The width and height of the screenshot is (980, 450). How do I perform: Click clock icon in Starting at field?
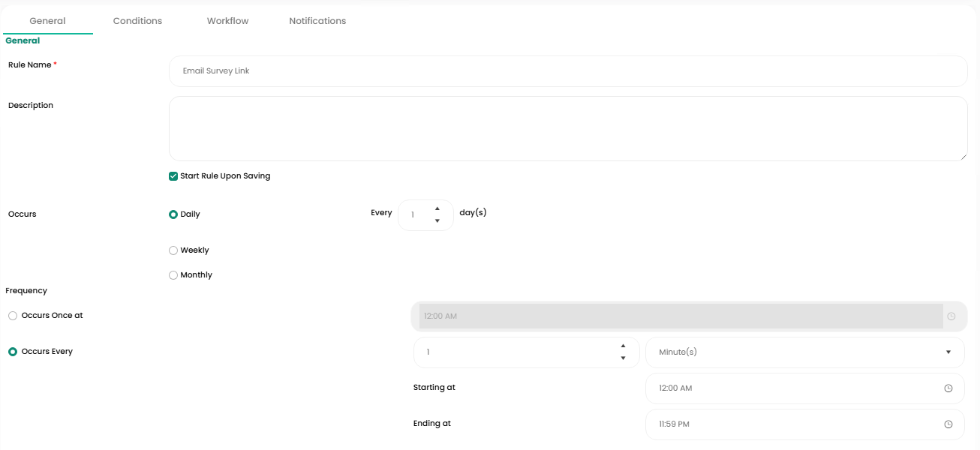[x=948, y=388]
